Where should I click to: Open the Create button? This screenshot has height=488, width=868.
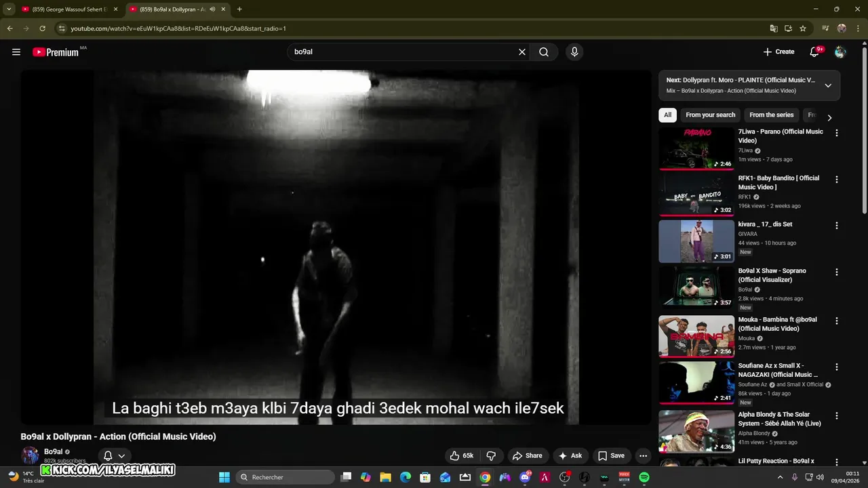[778, 52]
